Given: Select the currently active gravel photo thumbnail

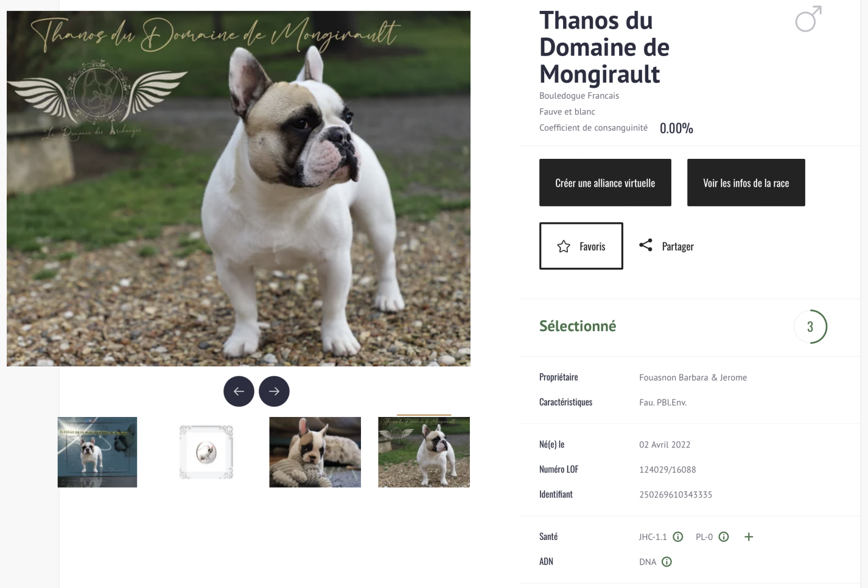Looking at the screenshot, I should click(x=424, y=452).
